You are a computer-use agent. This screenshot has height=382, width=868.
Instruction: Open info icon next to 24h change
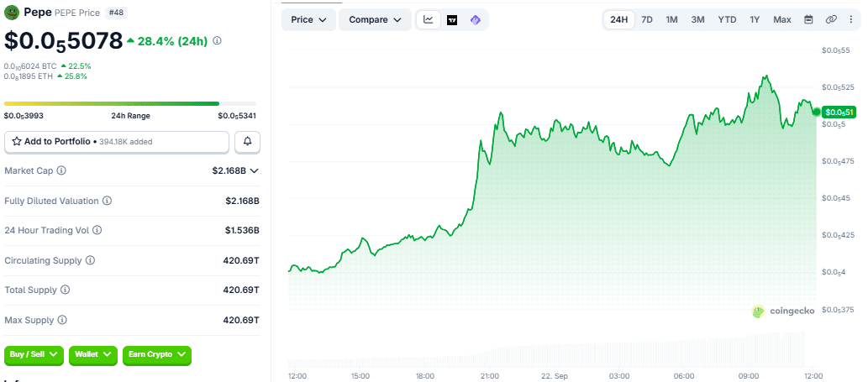(217, 40)
